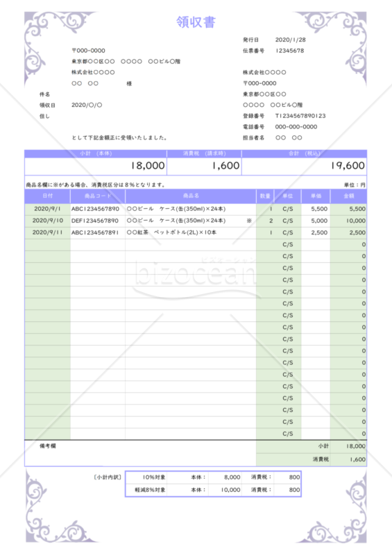Click the 担当者名 label
Screen dimensions: 392x555
pyautogui.click(x=253, y=137)
